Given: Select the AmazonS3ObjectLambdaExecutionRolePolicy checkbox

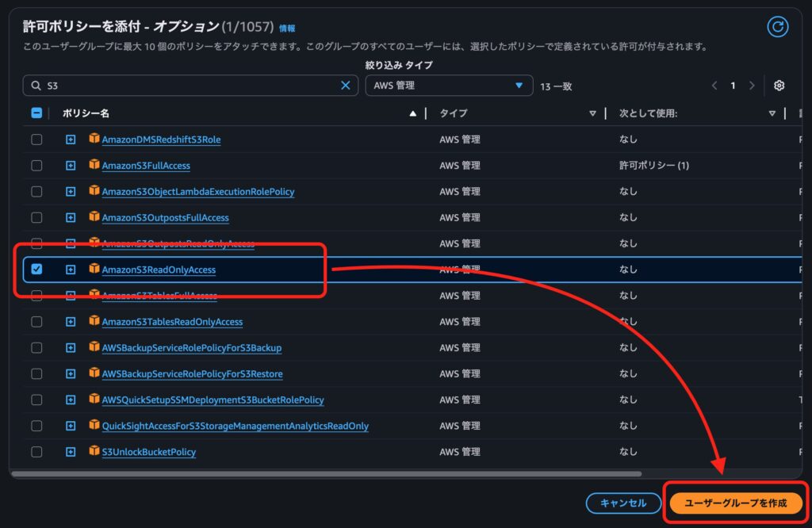Looking at the screenshot, I should 36,192.
